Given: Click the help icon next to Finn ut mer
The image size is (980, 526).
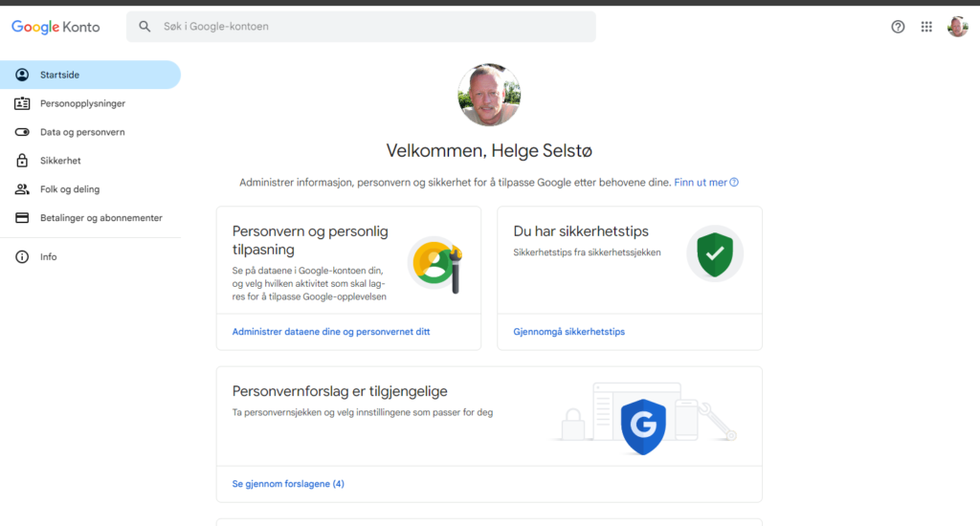Looking at the screenshot, I should click(734, 183).
